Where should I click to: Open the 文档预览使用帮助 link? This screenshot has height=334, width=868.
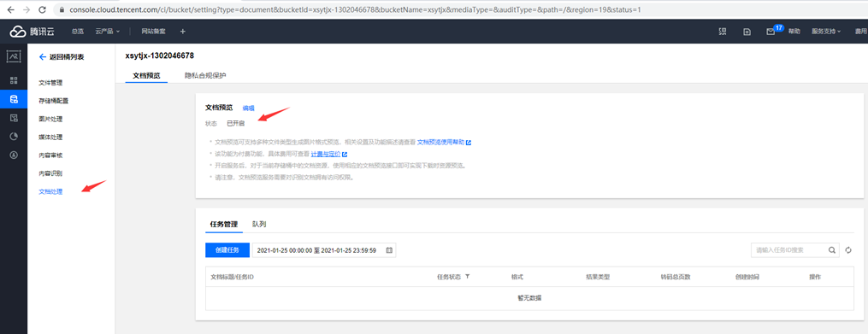(x=444, y=142)
